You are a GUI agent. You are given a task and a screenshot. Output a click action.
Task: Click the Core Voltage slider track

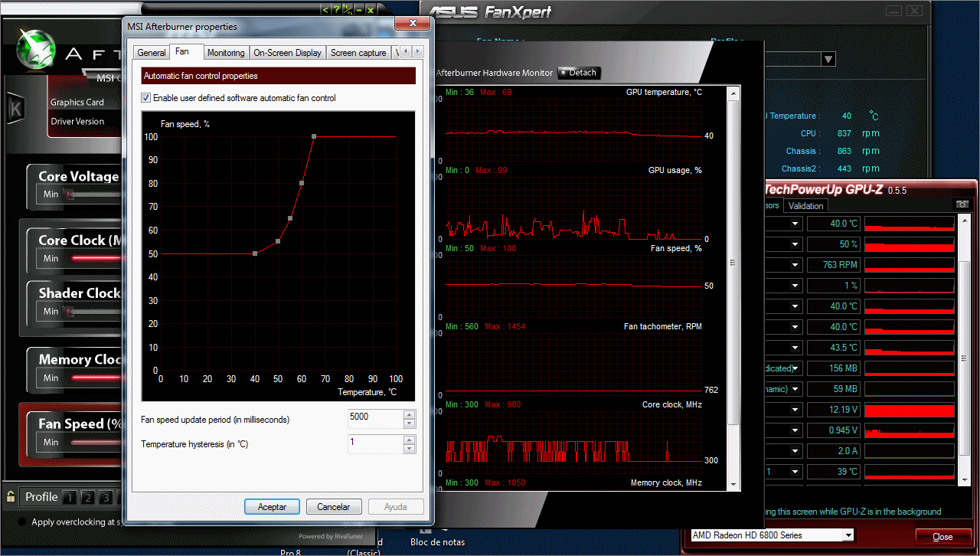pyautogui.click(x=93, y=195)
